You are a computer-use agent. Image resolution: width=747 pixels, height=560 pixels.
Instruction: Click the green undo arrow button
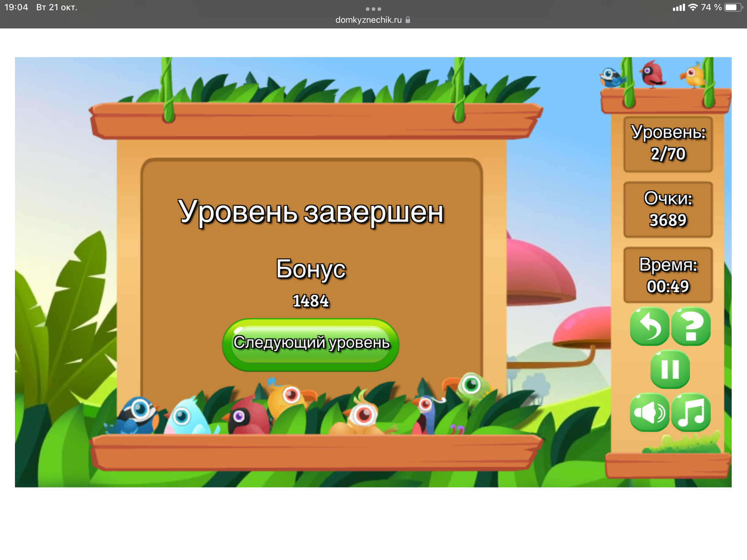click(649, 327)
